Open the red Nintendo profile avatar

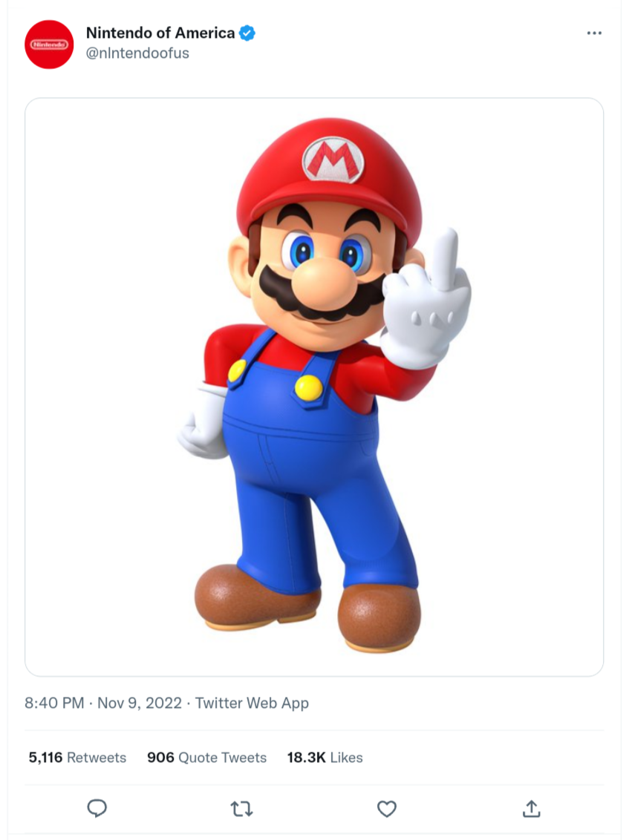click(49, 45)
